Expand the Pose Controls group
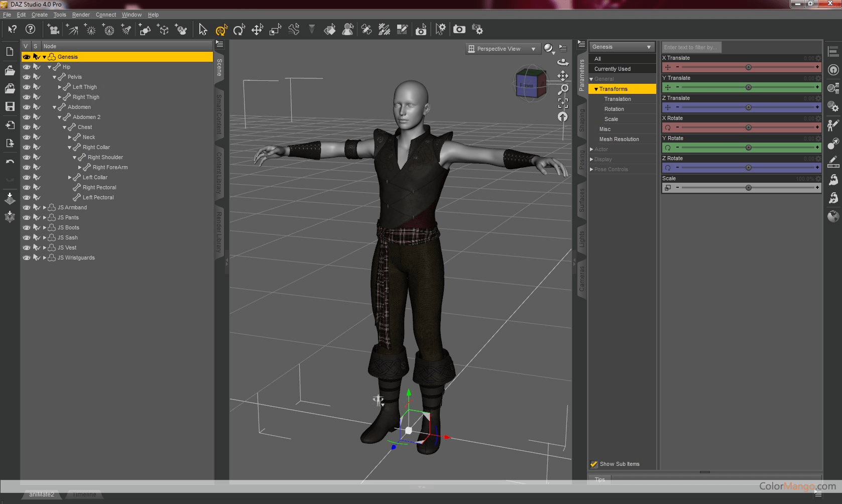Viewport: 842px width, 504px height. pyautogui.click(x=591, y=169)
